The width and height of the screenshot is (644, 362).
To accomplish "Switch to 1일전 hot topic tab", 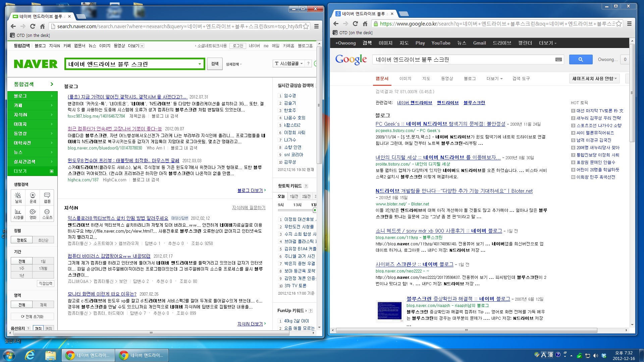I will coord(294,196).
